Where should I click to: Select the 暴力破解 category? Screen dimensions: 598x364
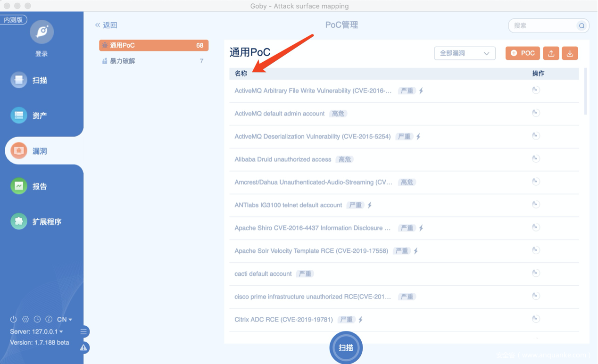154,61
